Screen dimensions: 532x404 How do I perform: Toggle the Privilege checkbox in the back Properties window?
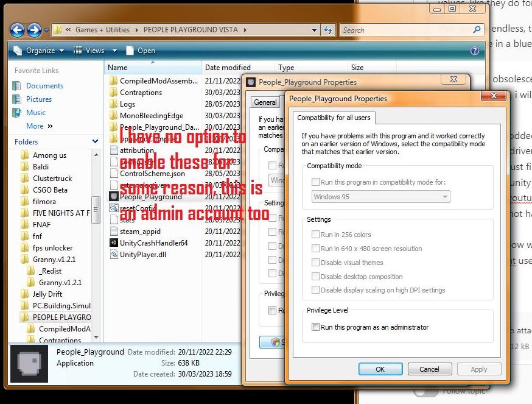tap(272, 310)
